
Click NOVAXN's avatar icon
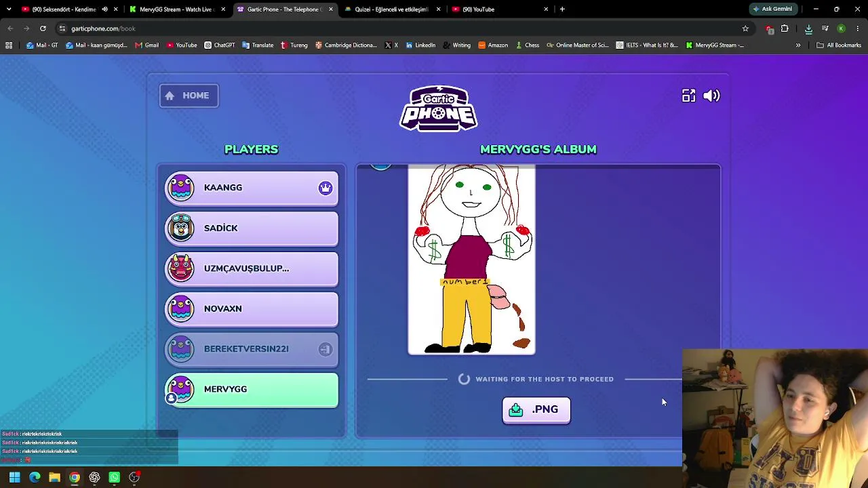tap(181, 308)
